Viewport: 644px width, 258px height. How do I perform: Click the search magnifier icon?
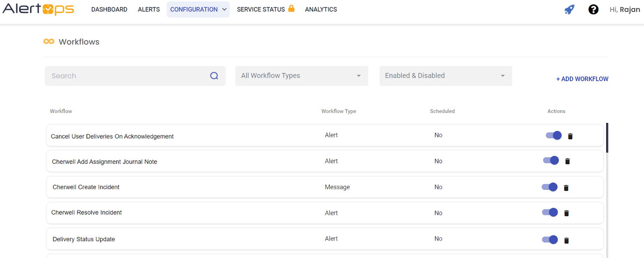point(214,76)
